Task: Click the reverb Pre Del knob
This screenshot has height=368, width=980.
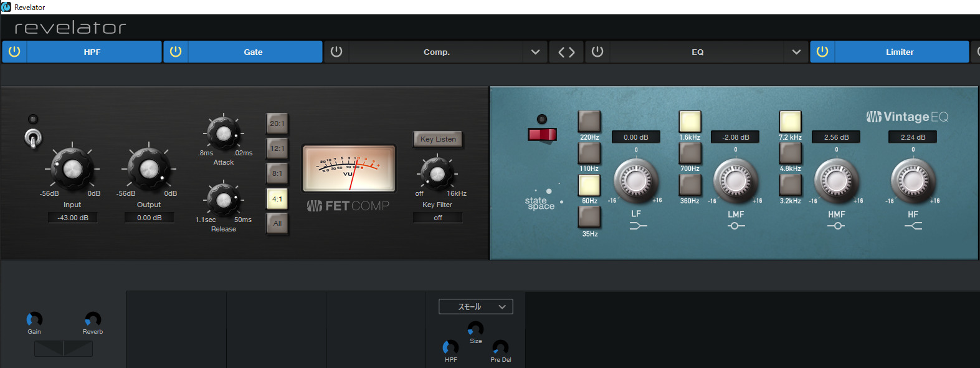Action: (500, 347)
